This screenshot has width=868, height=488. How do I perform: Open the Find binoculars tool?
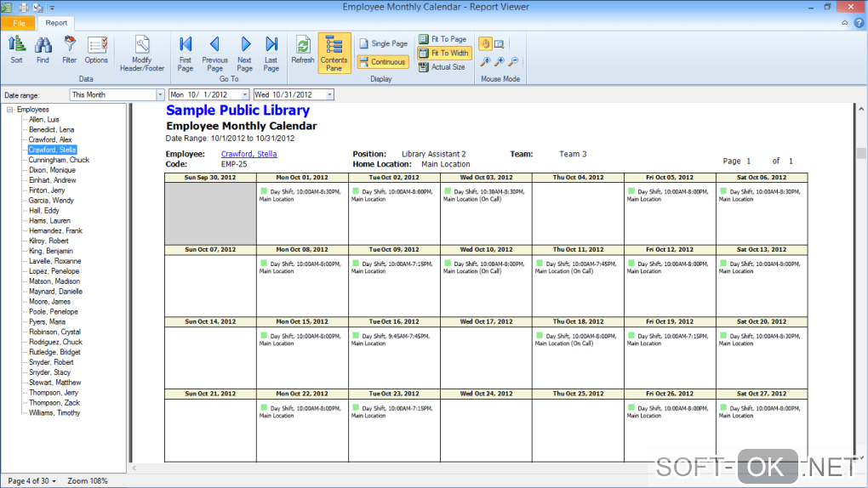click(x=43, y=50)
